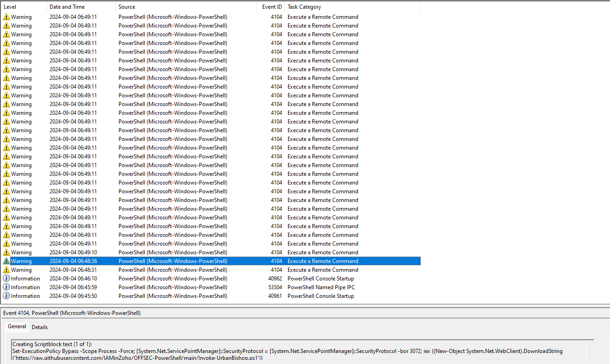Switch to the General tab
Image resolution: width=610 pixels, height=364 pixels.
point(17,326)
